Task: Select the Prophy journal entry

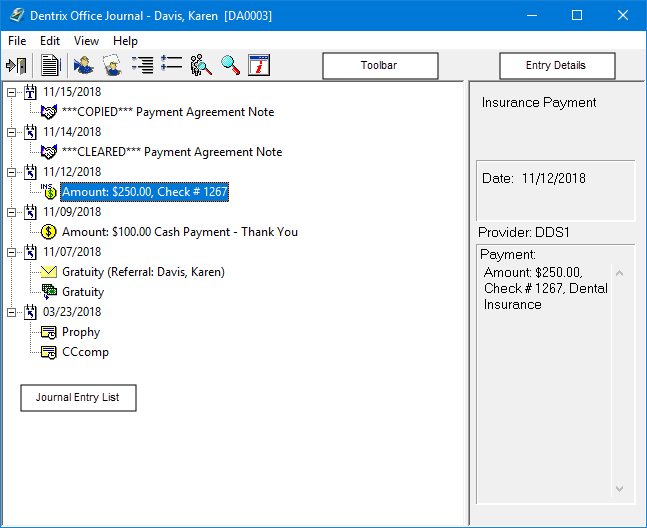Action: click(81, 332)
